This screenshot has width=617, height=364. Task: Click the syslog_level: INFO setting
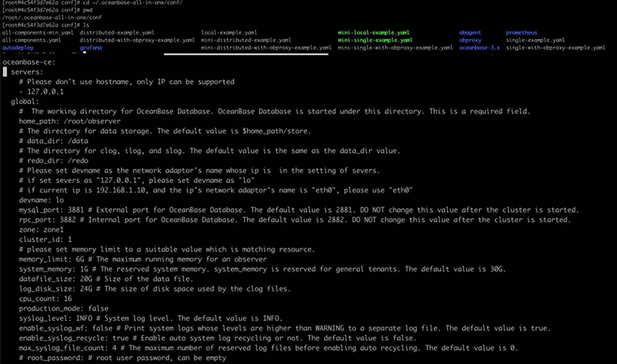tap(55, 318)
